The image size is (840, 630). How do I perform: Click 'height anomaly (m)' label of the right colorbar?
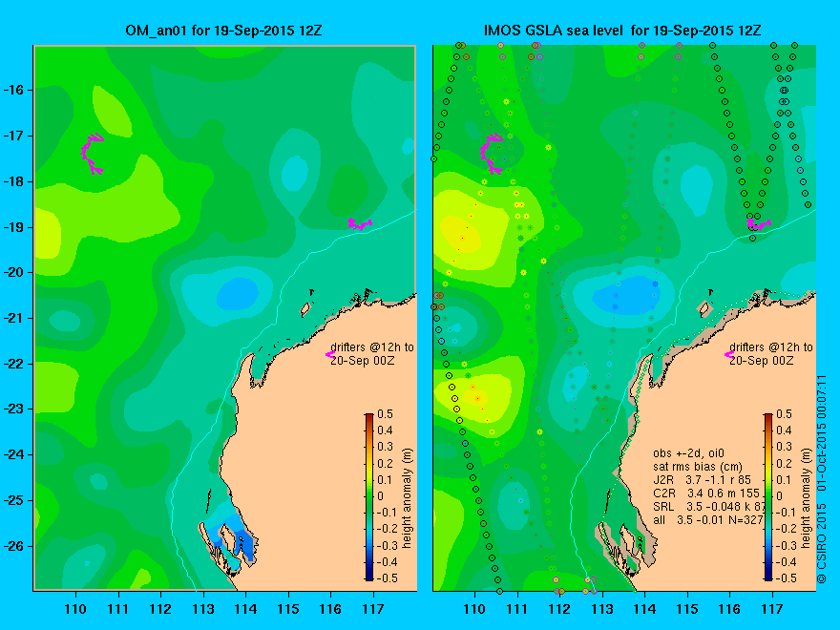[807, 498]
